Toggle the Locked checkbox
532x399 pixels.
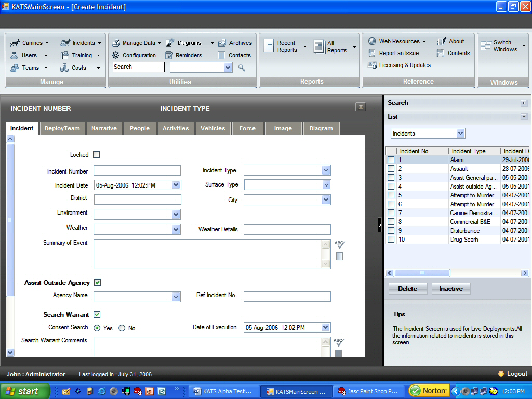click(x=97, y=155)
